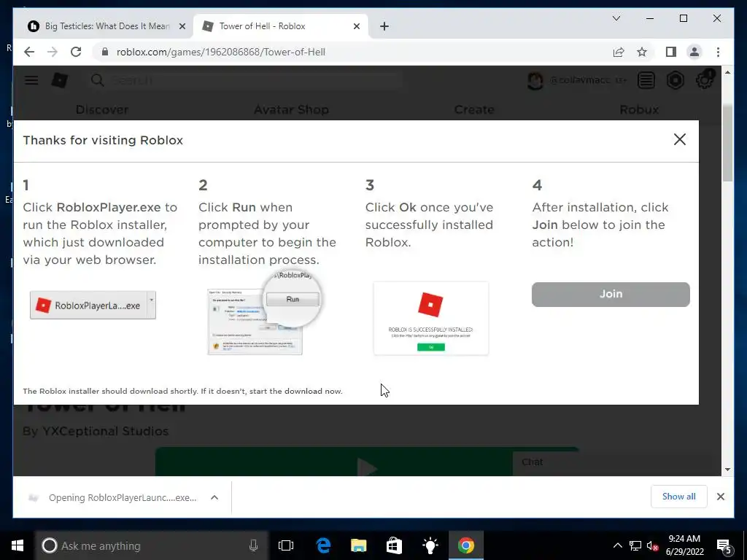Open the Roblox notifications list icon
747x560 pixels.
pos(646,80)
